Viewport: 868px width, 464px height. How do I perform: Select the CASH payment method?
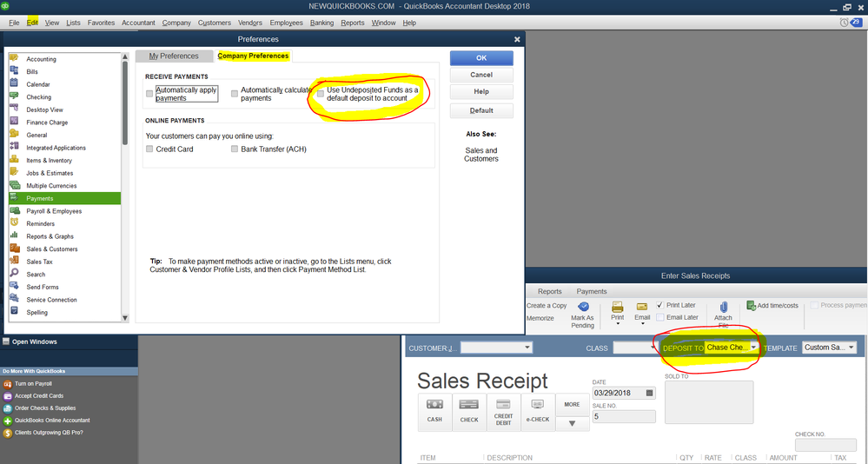[x=434, y=412]
